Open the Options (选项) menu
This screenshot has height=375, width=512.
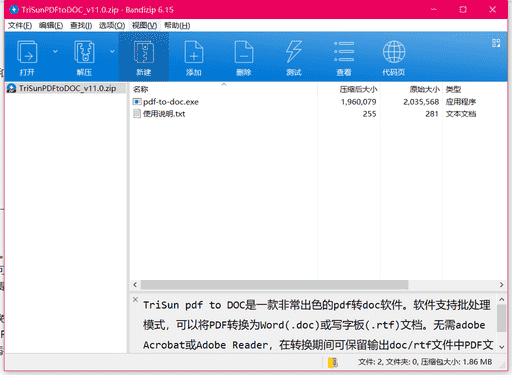click(112, 26)
